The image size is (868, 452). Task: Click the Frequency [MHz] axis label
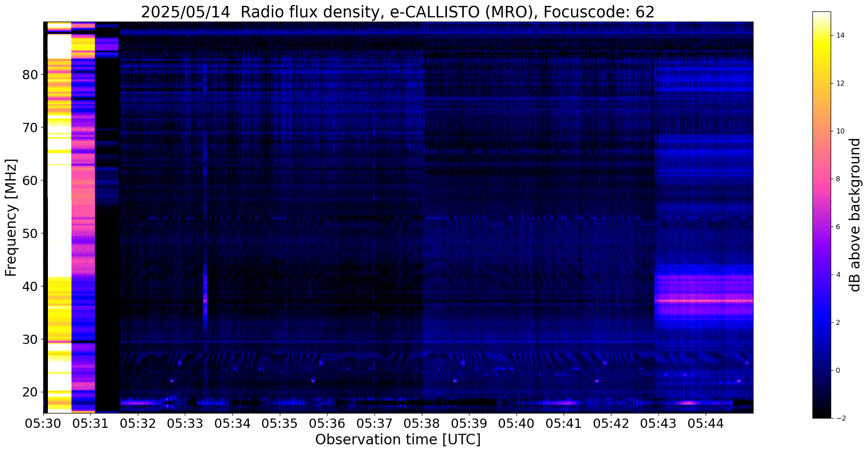point(11,218)
